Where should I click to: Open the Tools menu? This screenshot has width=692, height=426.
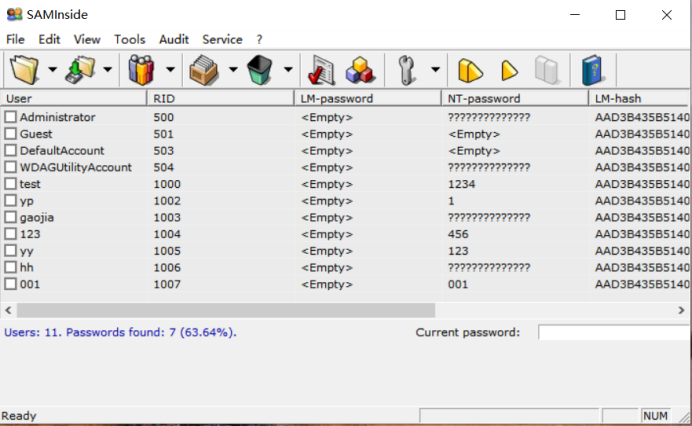[x=130, y=39]
